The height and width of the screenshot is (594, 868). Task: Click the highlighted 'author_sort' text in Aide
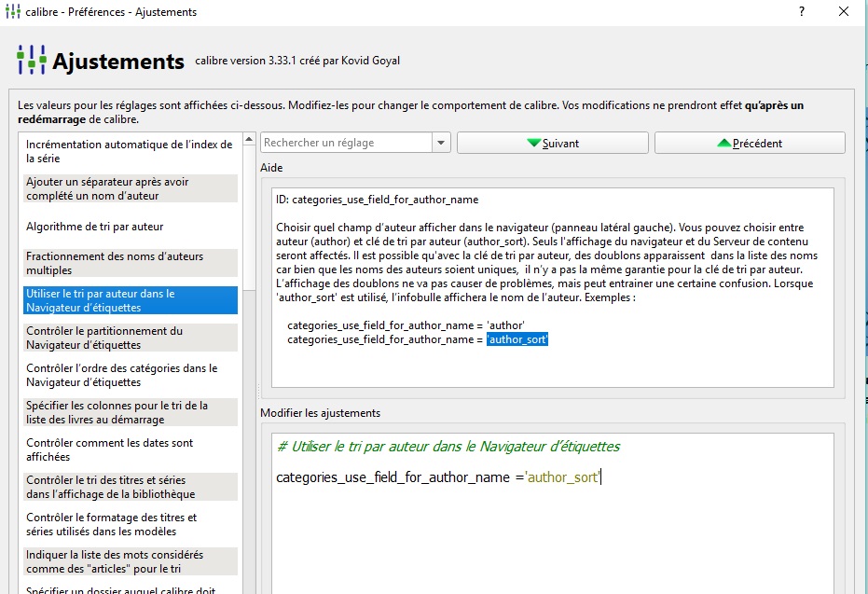pyautogui.click(x=517, y=339)
